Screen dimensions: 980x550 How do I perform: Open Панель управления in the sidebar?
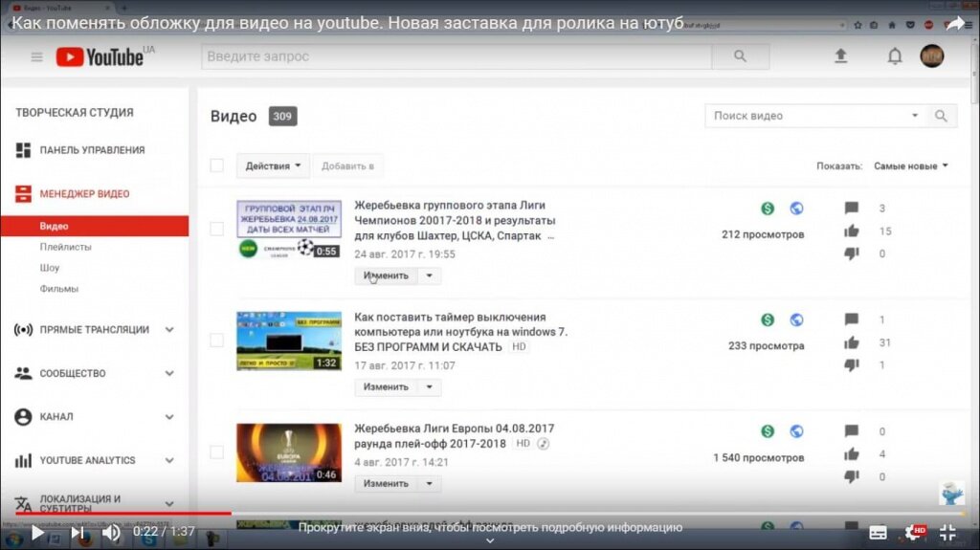click(95, 150)
